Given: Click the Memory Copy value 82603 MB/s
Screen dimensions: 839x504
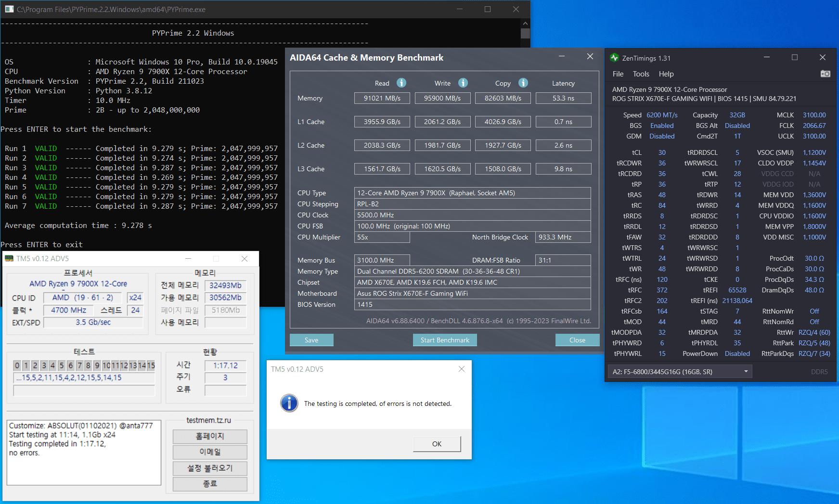Looking at the screenshot, I should (503, 98).
